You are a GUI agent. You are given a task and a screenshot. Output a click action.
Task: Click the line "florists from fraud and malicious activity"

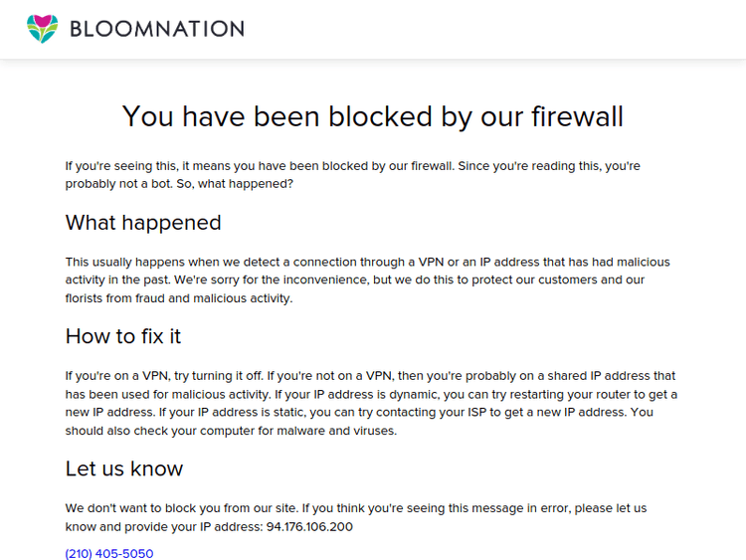coord(179,298)
